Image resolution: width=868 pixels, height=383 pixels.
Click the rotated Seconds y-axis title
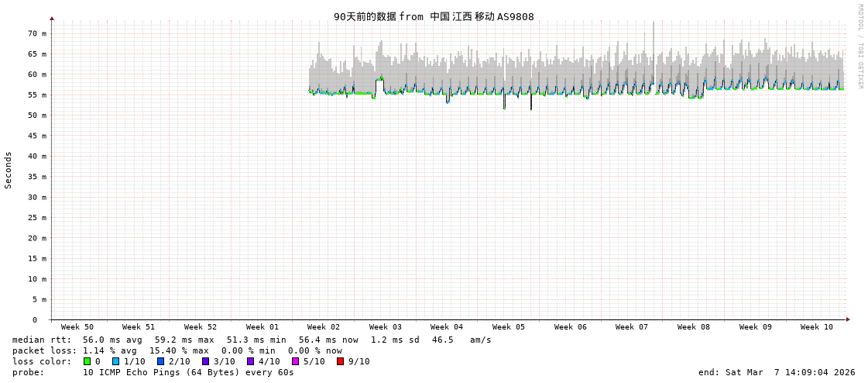point(9,170)
